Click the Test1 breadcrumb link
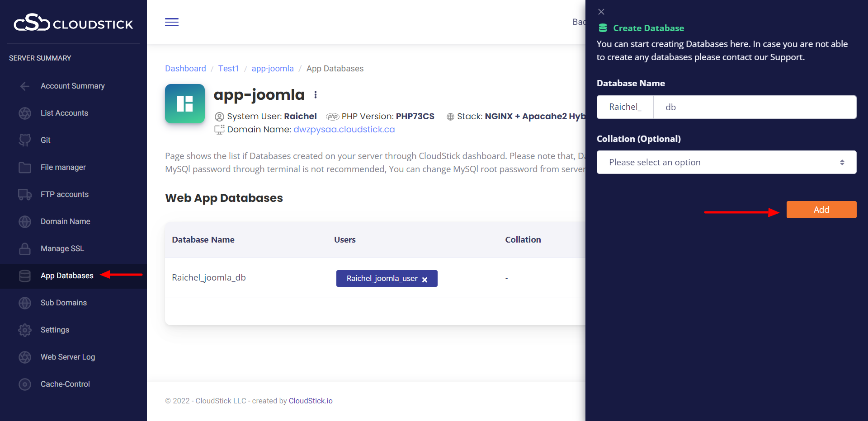Image resolution: width=868 pixels, height=421 pixels. coord(228,69)
